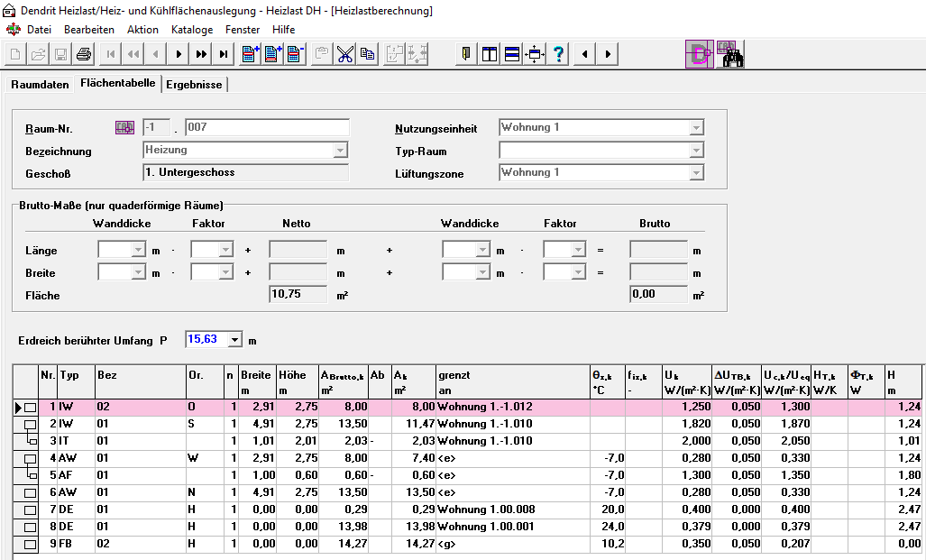926x560 pixels.
Task: Click the fast forward double-arrow icon
Action: (x=201, y=54)
